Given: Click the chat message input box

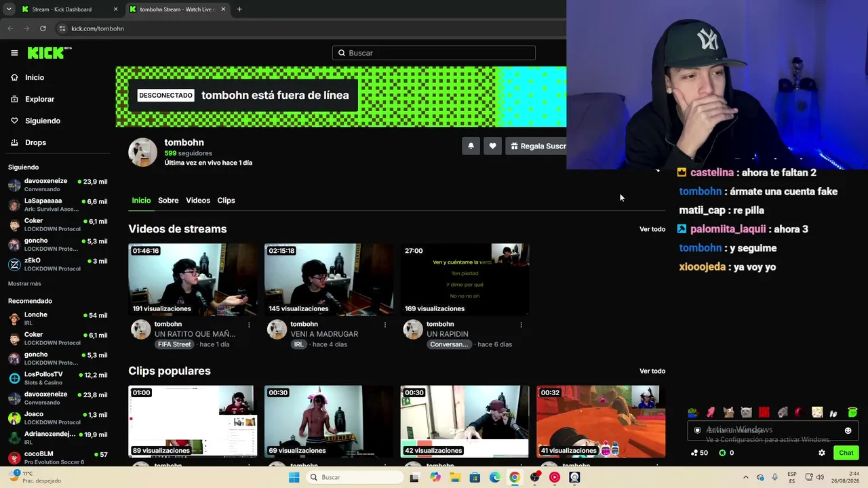Looking at the screenshot, I should 774,430.
